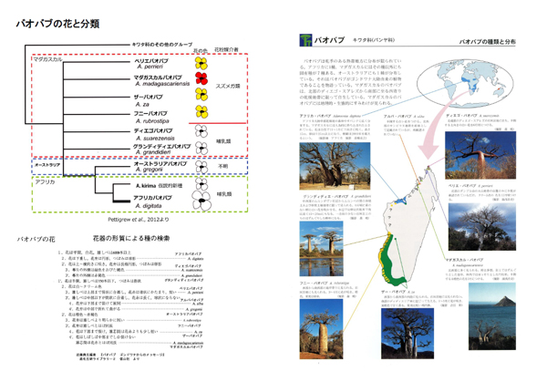Image resolution: width=547 pixels, height=392 pixels.
Task: Click the yellow flower icon beside ペリエバオバブ
Action: (201, 63)
